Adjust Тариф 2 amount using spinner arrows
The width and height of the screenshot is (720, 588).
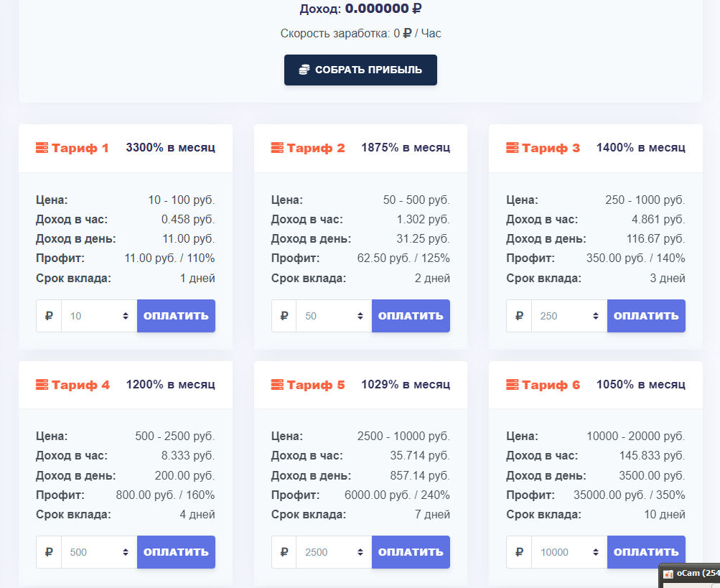click(360, 316)
